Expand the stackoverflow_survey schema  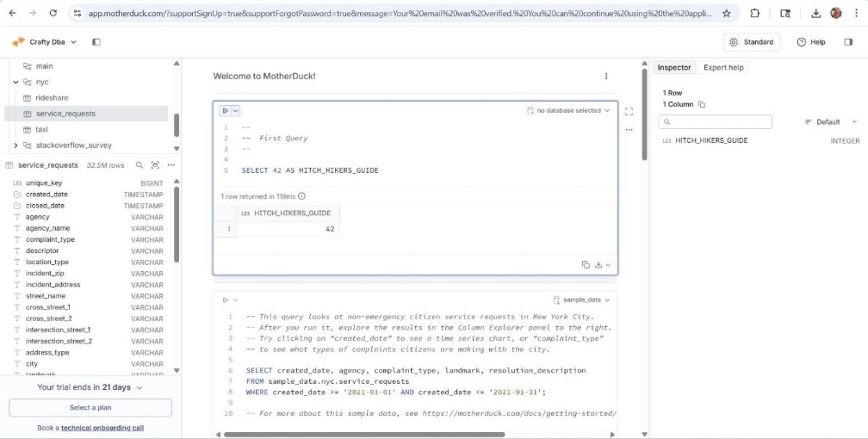coord(15,145)
